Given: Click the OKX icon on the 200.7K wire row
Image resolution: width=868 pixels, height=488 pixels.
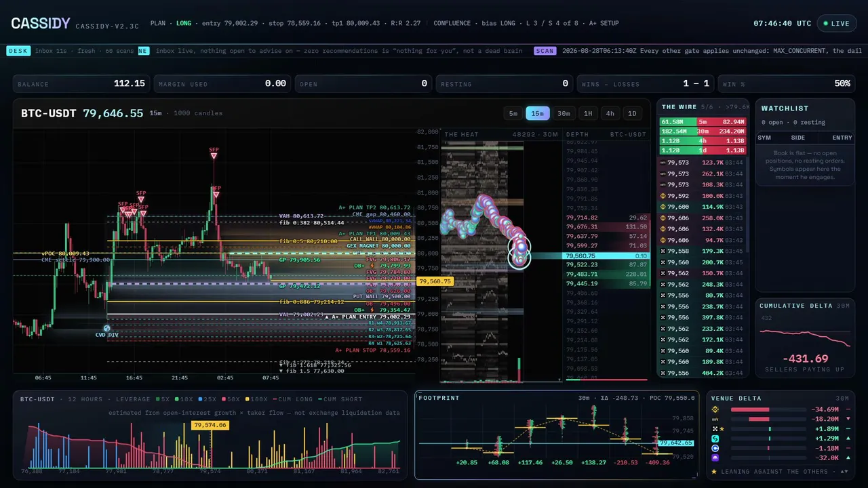Looking at the screenshot, I should click(x=663, y=262).
